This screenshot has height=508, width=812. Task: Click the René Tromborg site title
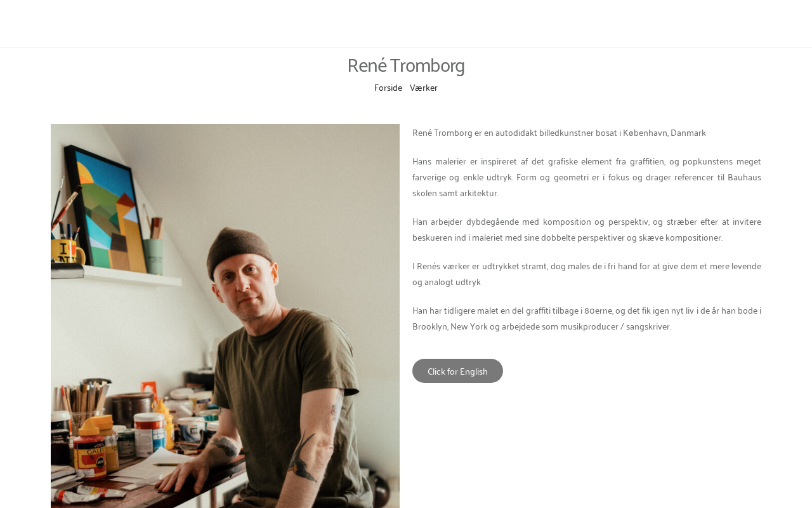pos(406,66)
